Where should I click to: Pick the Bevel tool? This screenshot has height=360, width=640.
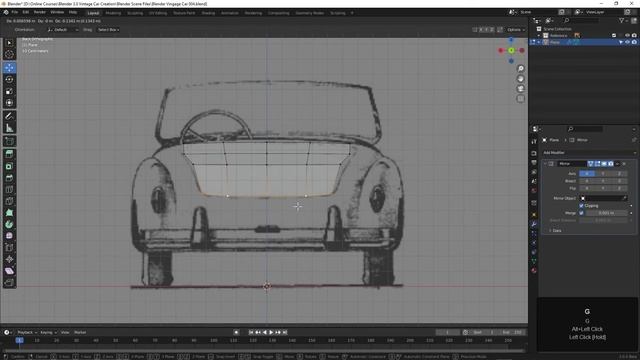9,178
